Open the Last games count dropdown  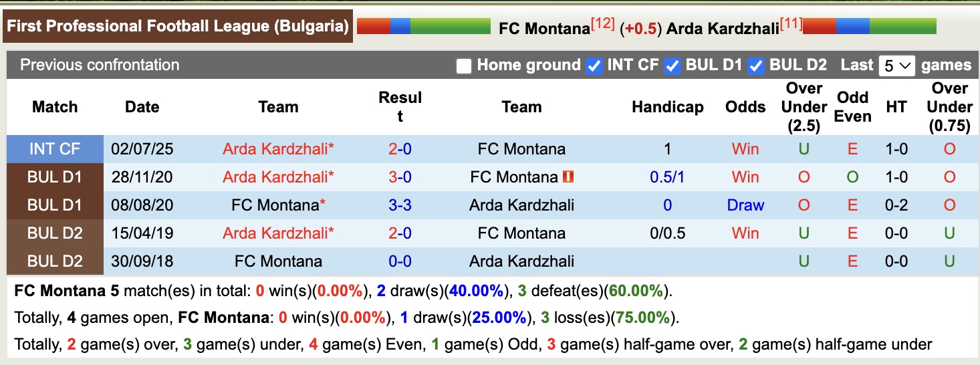pyautogui.click(x=896, y=66)
